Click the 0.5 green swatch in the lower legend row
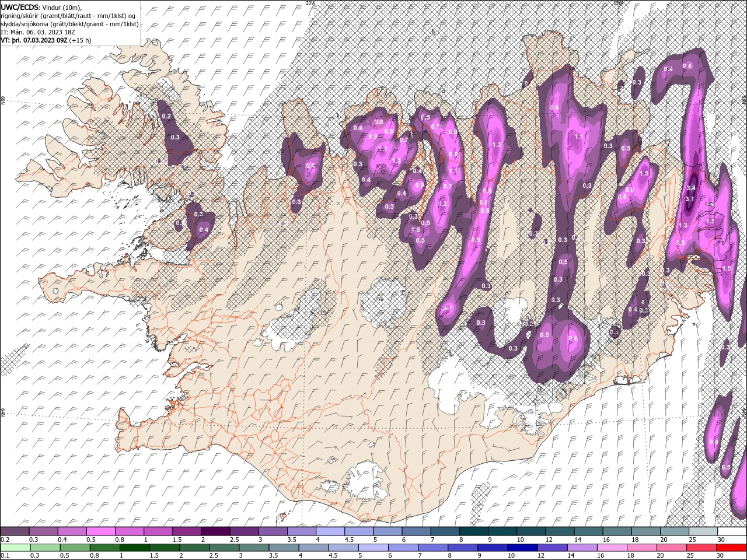Viewport: 747px width, 560px height. (75, 548)
